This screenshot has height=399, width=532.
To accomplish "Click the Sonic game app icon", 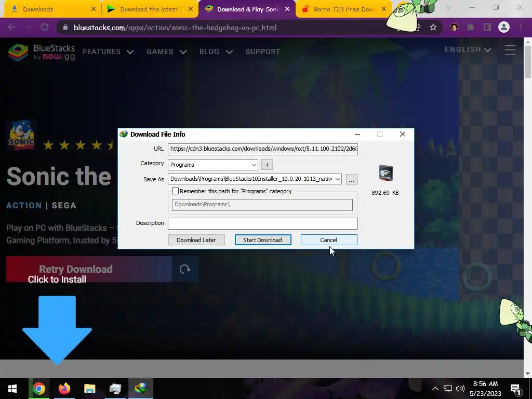I will [x=21, y=135].
